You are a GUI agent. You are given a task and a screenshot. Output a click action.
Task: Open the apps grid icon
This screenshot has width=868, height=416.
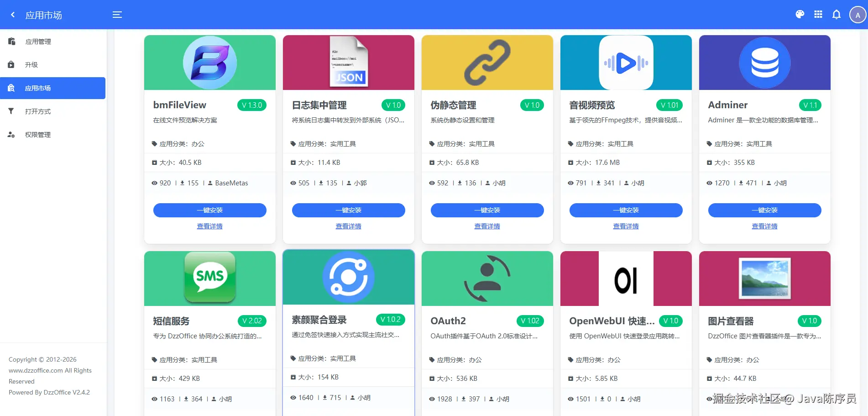(x=818, y=15)
